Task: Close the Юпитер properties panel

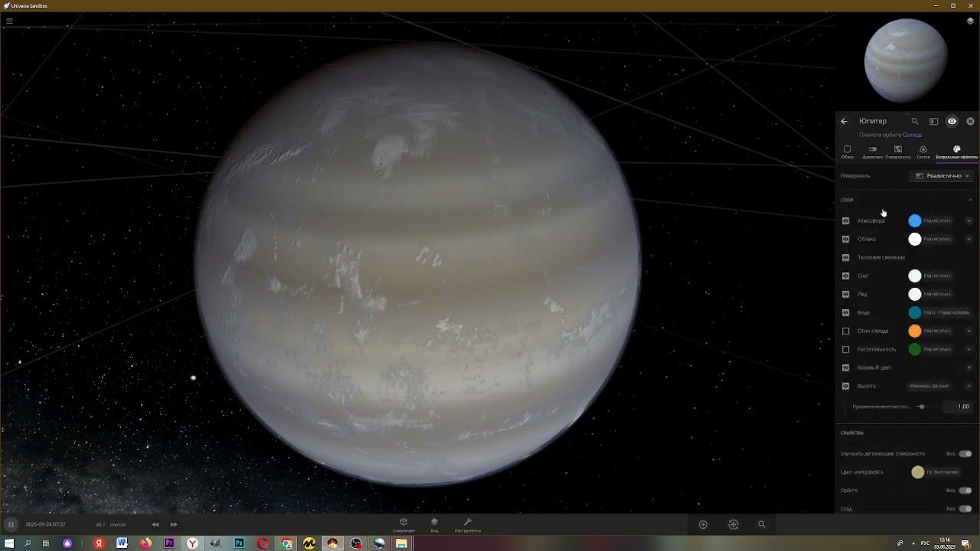Action: (x=970, y=121)
